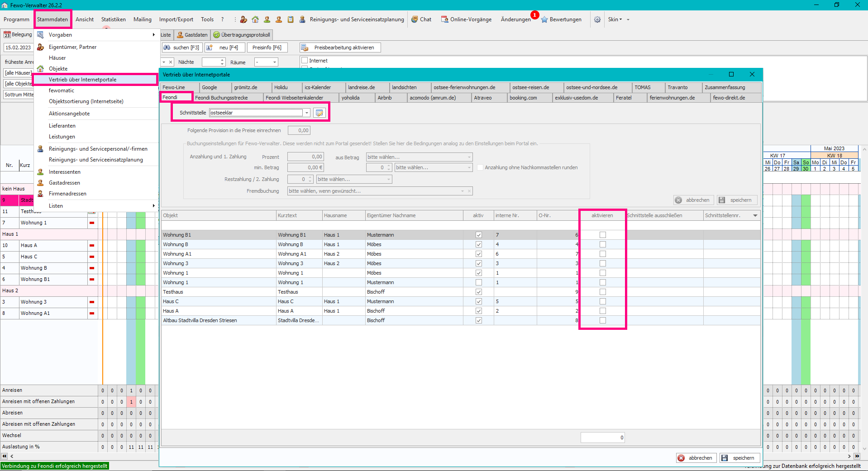Screen dimensions: 868x471
Task: Open Bewertungen star icon
Action: click(544, 19)
